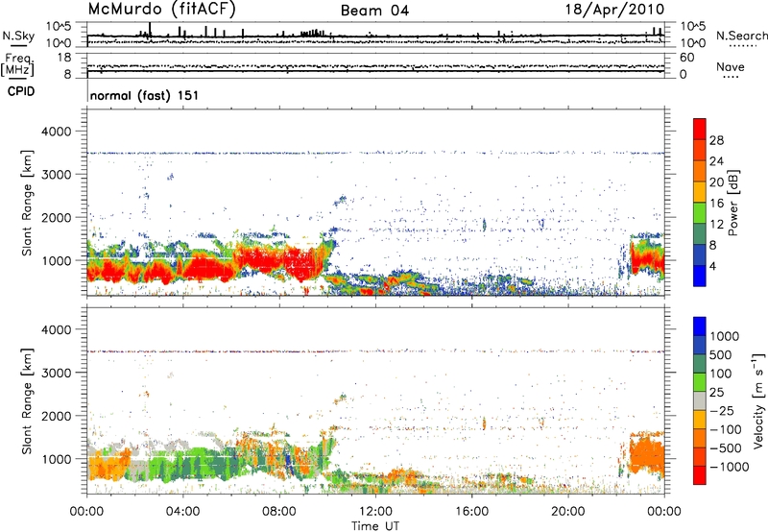This screenshot has height=532, width=768.
Task: Click the blue top segment of Velocity color bar
Action: point(700,326)
